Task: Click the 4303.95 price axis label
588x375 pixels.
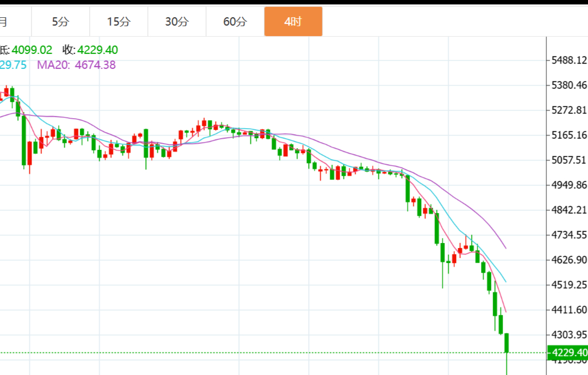Action: click(x=569, y=335)
